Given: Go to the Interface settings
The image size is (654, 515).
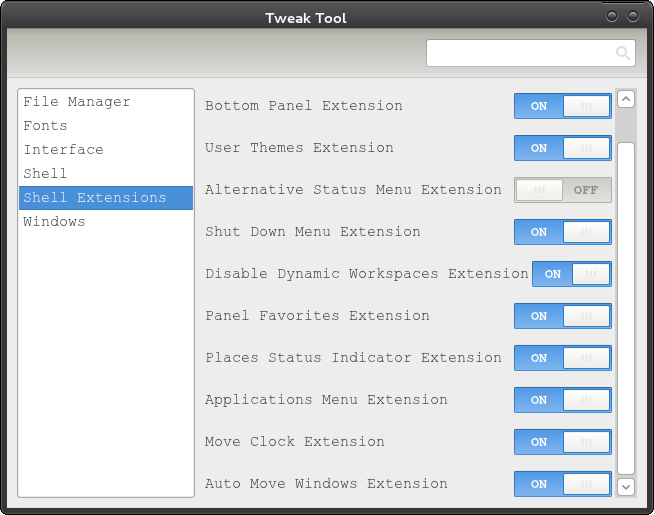Looking at the screenshot, I should click(x=63, y=150).
